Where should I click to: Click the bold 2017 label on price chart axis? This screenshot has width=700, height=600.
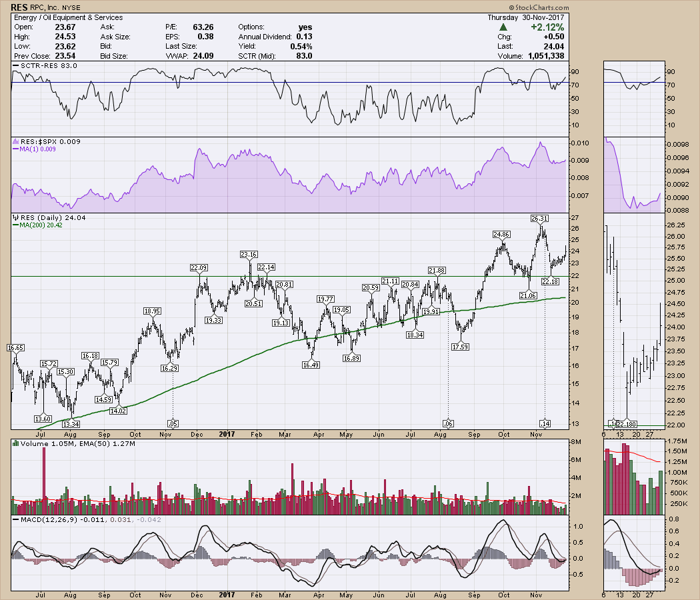(227, 434)
